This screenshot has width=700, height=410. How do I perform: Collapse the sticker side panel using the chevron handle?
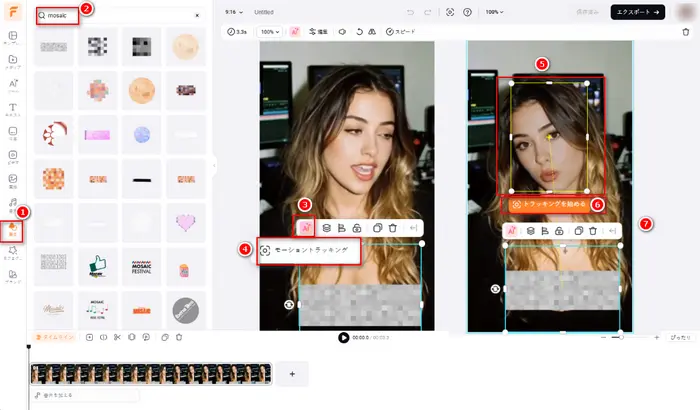pyautogui.click(x=214, y=165)
